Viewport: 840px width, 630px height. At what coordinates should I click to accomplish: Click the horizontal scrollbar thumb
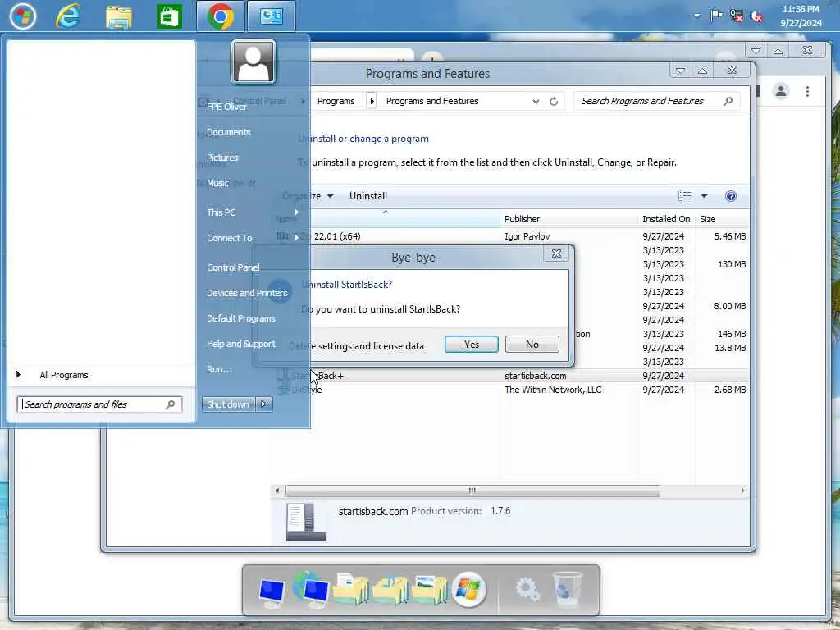click(x=472, y=491)
